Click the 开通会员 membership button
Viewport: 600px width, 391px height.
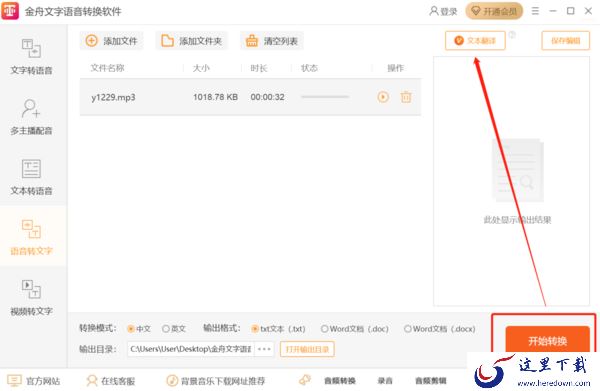[494, 11]
